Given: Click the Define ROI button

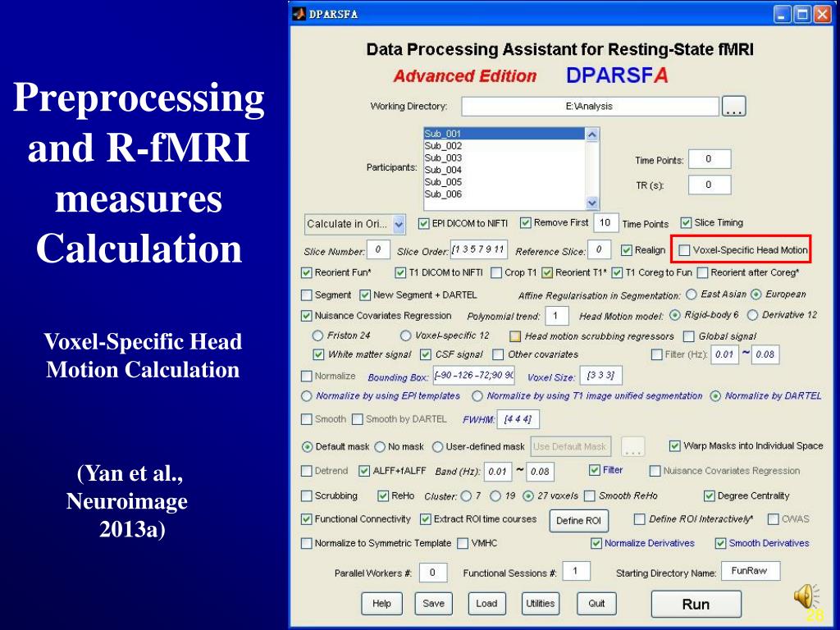Looking at the screenshot, I should pyautogui.click(x=578, y=521).
